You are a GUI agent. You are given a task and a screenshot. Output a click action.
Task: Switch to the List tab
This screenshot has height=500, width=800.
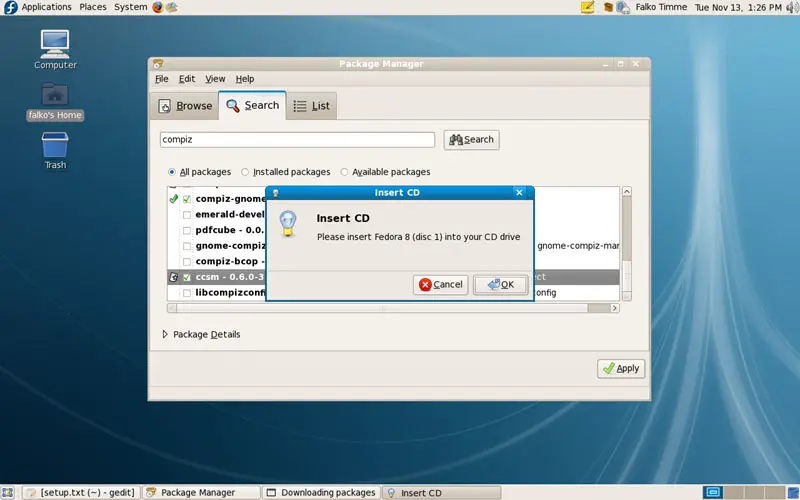tap(311, 106)
